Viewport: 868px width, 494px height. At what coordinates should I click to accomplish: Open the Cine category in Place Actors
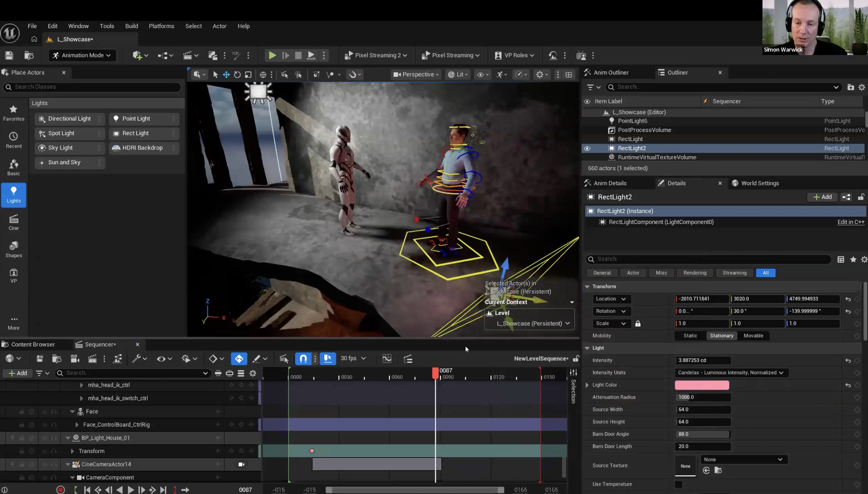[14, 223]
